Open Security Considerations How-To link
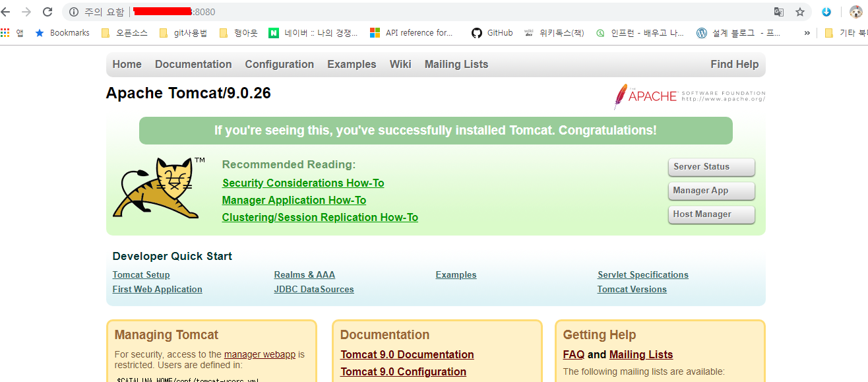The width and height of the screenshot is (868, 382). click(303, 183)
